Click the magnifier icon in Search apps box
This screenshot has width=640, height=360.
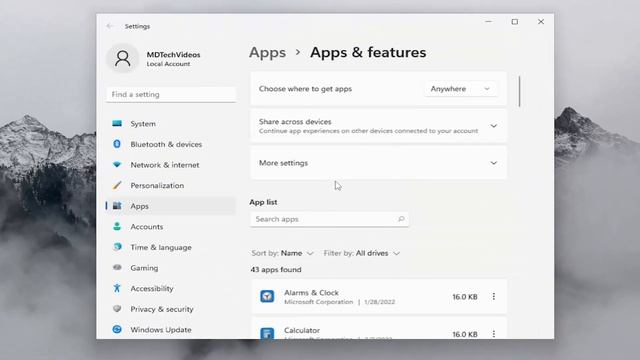(x=401, y=219)
